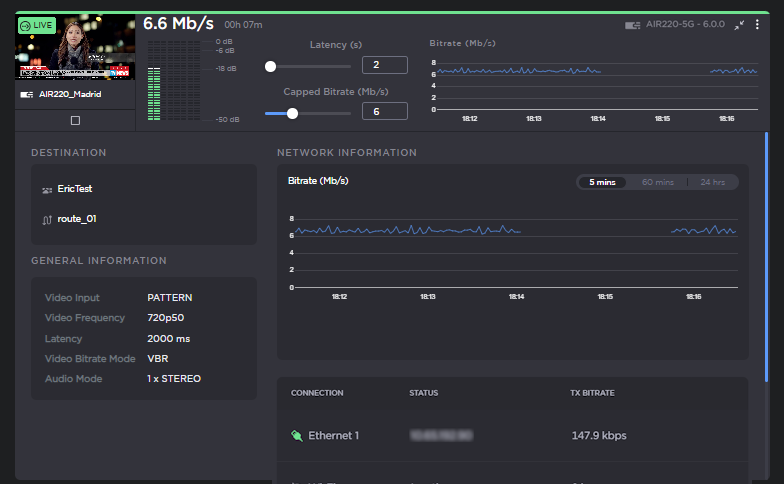The height and width of the screenshot is (484, 784).
Task: Click the AIR220-5G device model icon
Action: 631,25
